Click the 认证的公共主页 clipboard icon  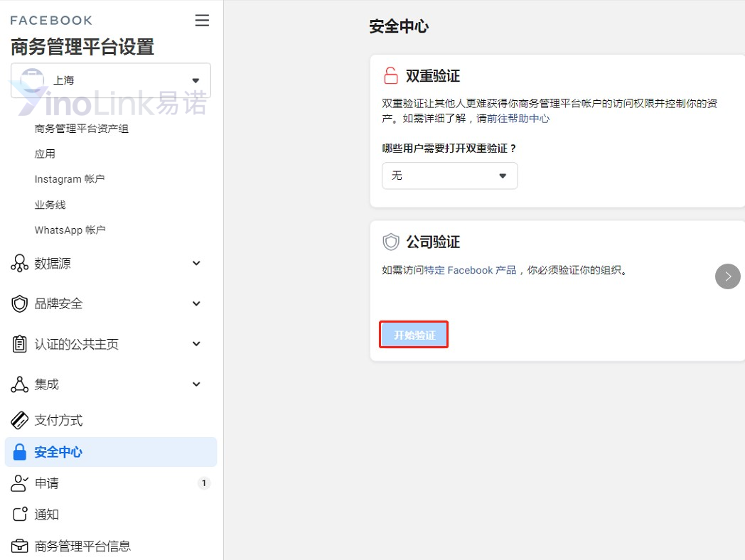pyautogui.click(x=19, y=344)
